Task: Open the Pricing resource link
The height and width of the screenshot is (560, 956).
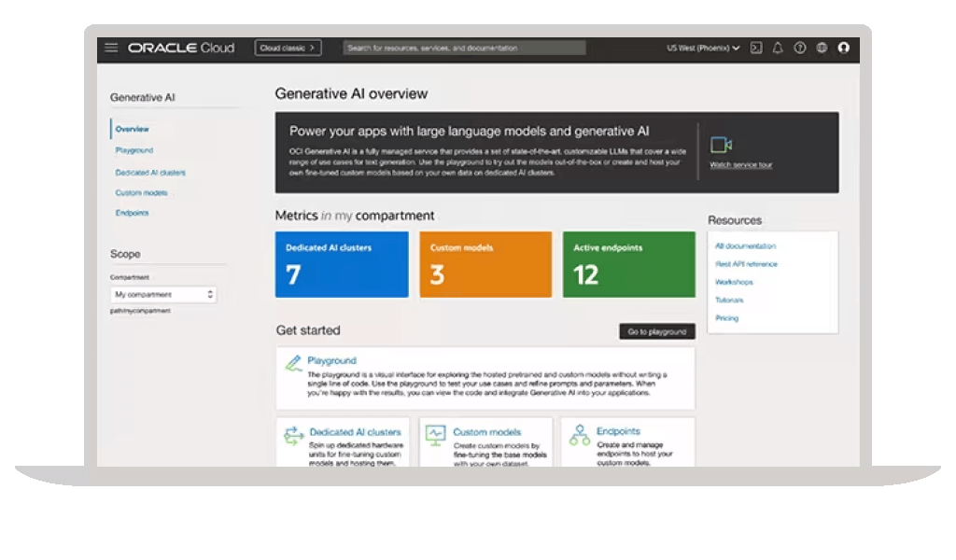Action: click(x=726, y=318)
